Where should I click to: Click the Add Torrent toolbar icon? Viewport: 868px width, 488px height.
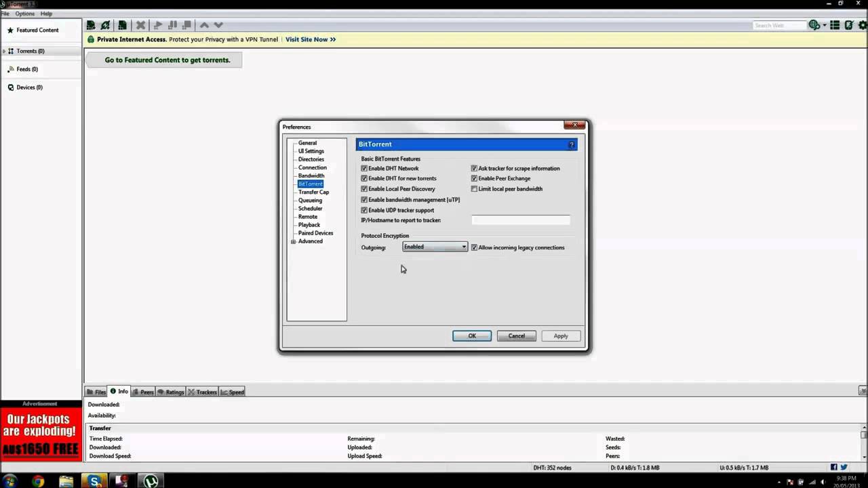click(91, 25)
